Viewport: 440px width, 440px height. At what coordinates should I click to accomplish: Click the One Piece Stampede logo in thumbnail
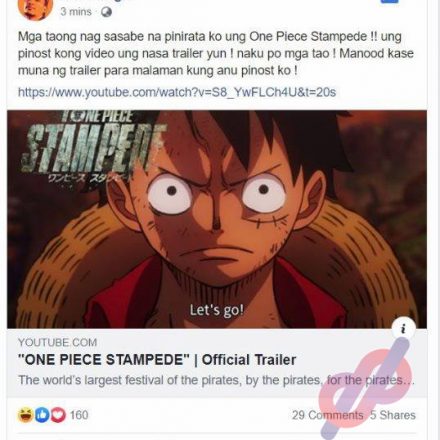(93, 147)
